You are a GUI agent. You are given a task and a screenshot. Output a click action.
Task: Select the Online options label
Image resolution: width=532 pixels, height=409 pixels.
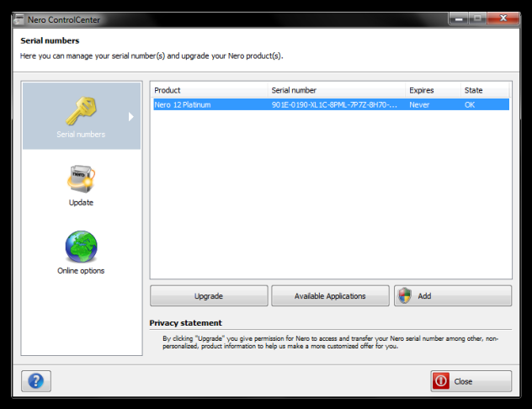point(81,271)
